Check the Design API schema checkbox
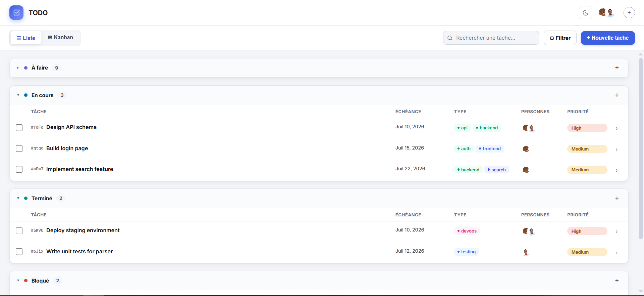644x296 pixels. tap(19, 128)
